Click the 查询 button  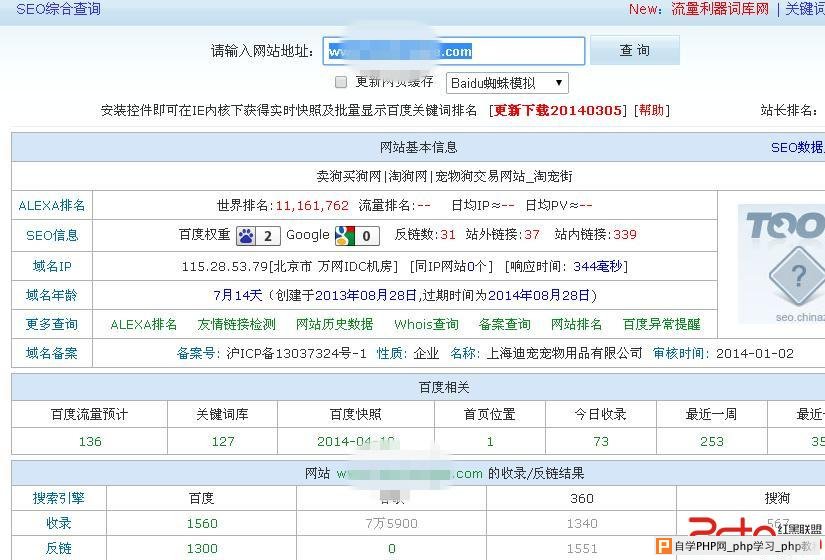(635, 50)
